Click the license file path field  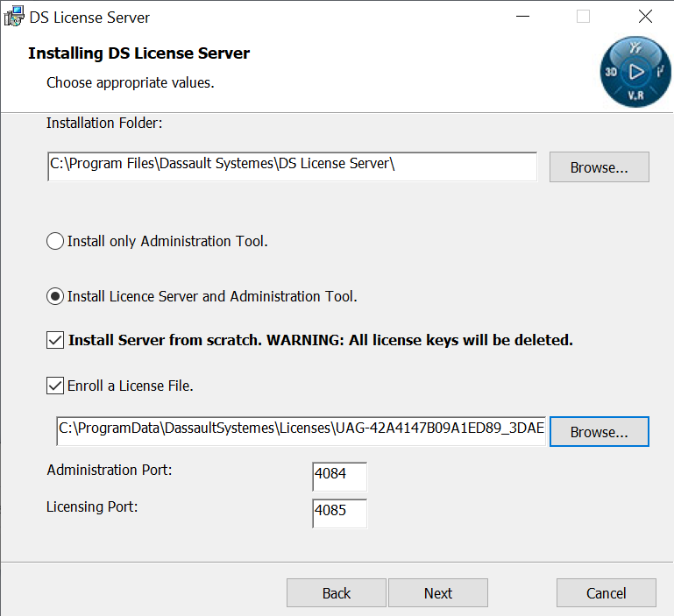(301, 431)
